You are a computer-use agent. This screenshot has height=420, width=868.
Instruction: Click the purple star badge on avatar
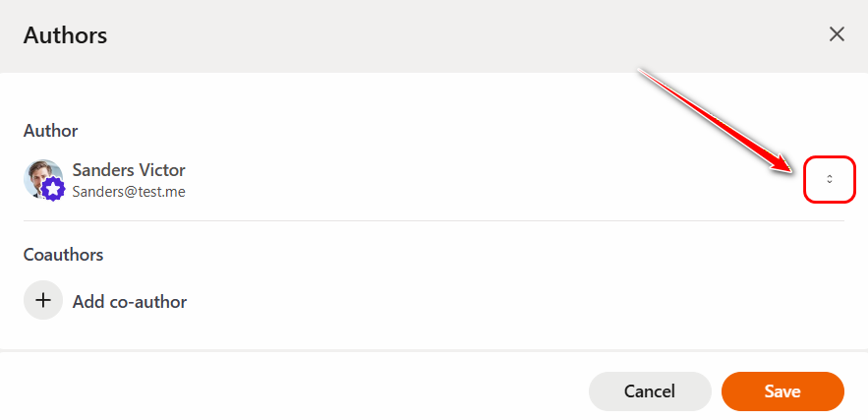(x=53, y=189)
